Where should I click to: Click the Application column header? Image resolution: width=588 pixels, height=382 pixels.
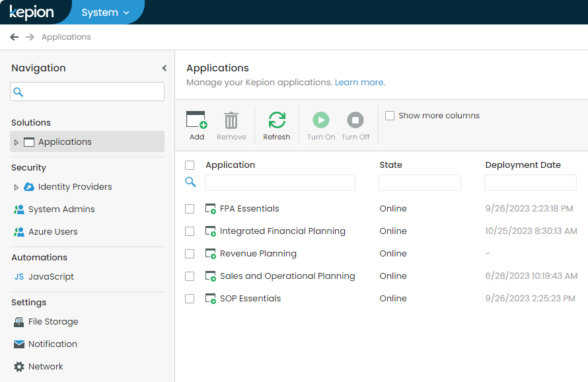231,165
